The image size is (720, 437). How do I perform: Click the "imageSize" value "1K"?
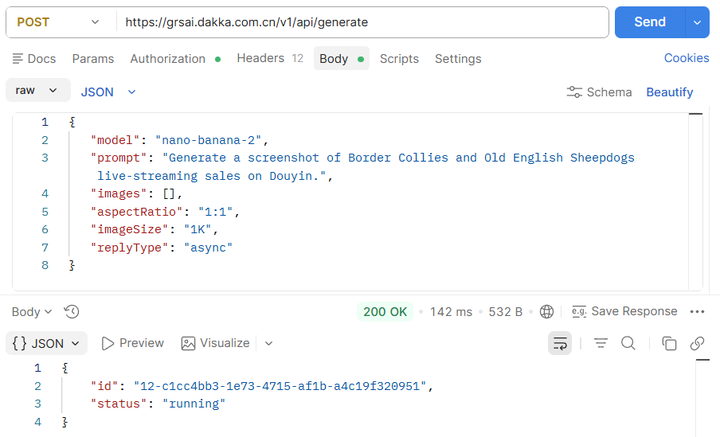tap(197, 229)
